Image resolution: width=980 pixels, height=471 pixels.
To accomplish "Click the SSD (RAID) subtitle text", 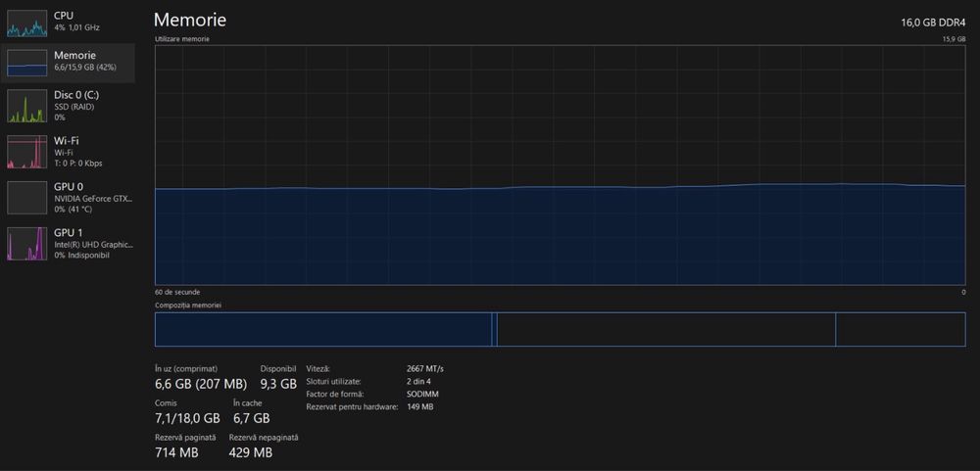I will 73,106.
